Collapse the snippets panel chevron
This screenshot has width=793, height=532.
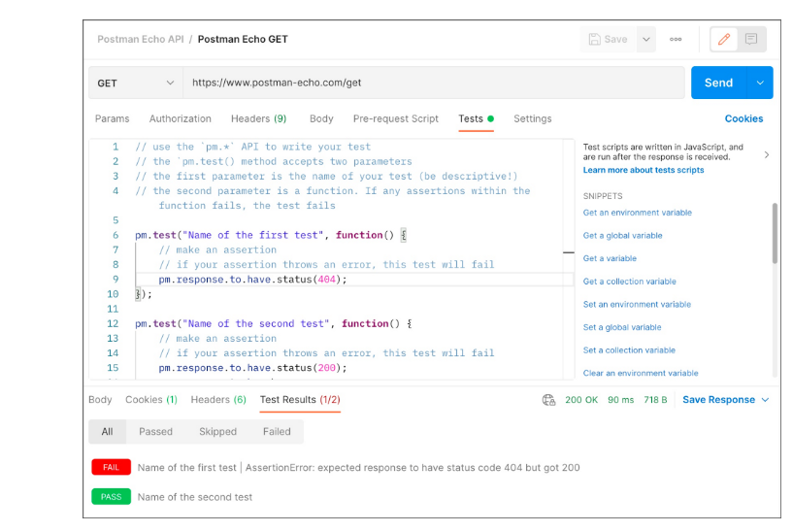767,154
